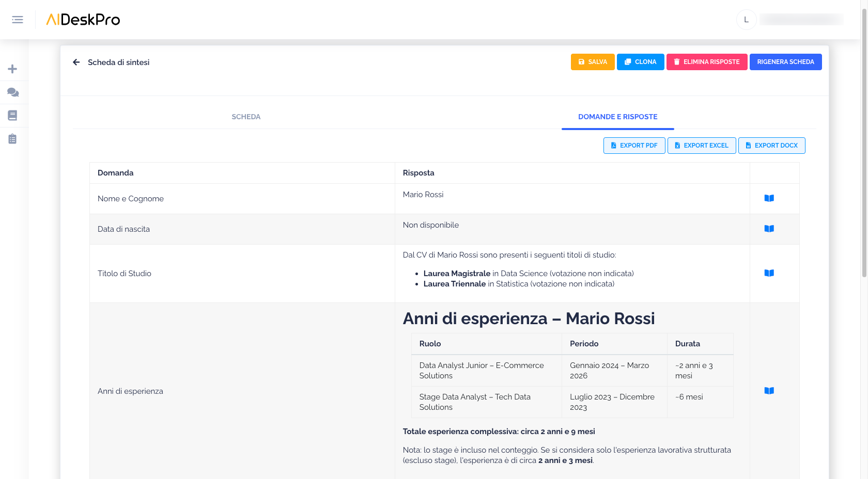Click the EXPORT EXCEL button
The height and width of the screenshot is (479, 868).
click(x=701, y=146)
